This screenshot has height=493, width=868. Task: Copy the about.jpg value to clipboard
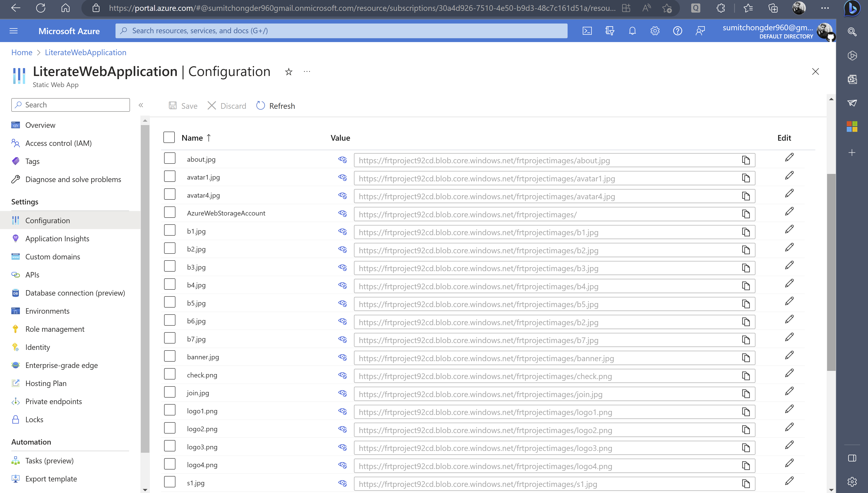[746, 160]
